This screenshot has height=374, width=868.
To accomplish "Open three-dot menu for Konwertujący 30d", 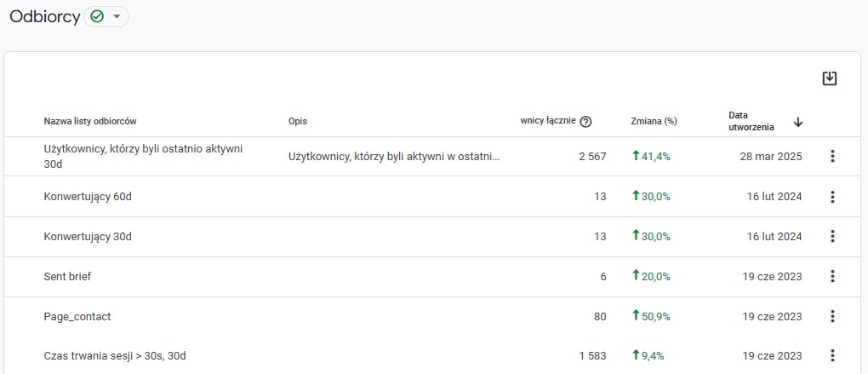I will (832, 237).
